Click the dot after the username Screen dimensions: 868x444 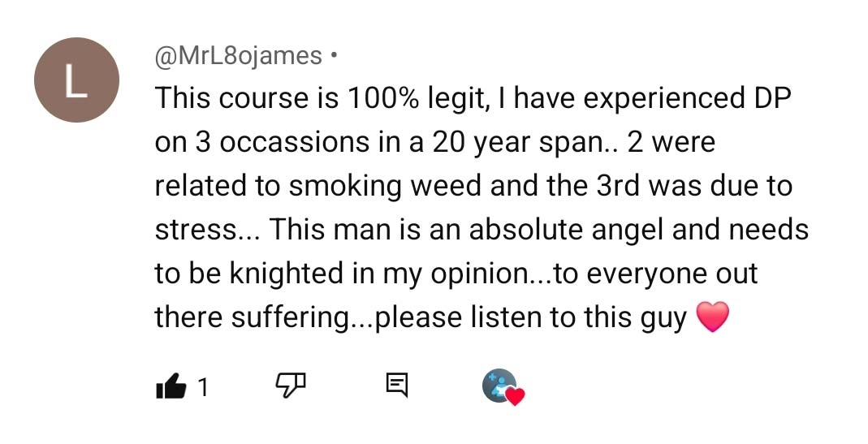334,56
